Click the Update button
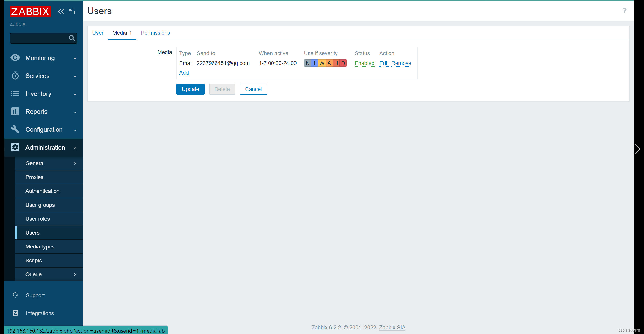This screenshot has width=644, height=334. (x=190, y=89)
